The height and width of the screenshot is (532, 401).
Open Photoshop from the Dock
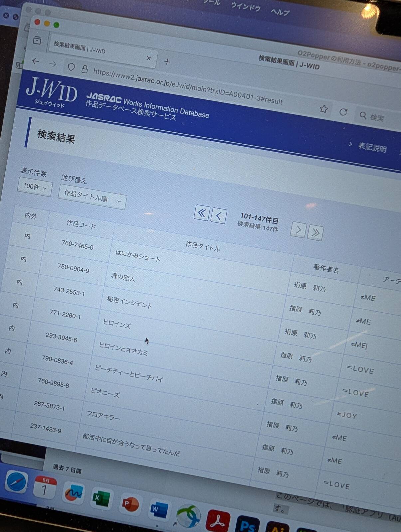click(248, 524)
